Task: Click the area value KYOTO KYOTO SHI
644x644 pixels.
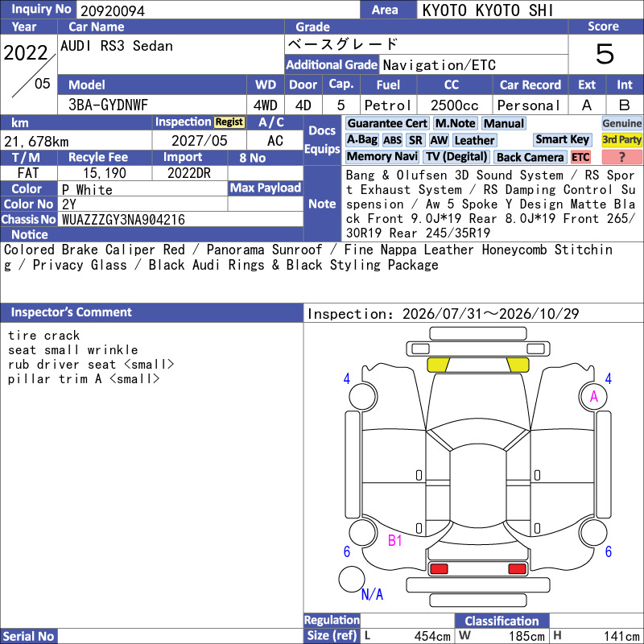Action: click(x=488, y=10)
